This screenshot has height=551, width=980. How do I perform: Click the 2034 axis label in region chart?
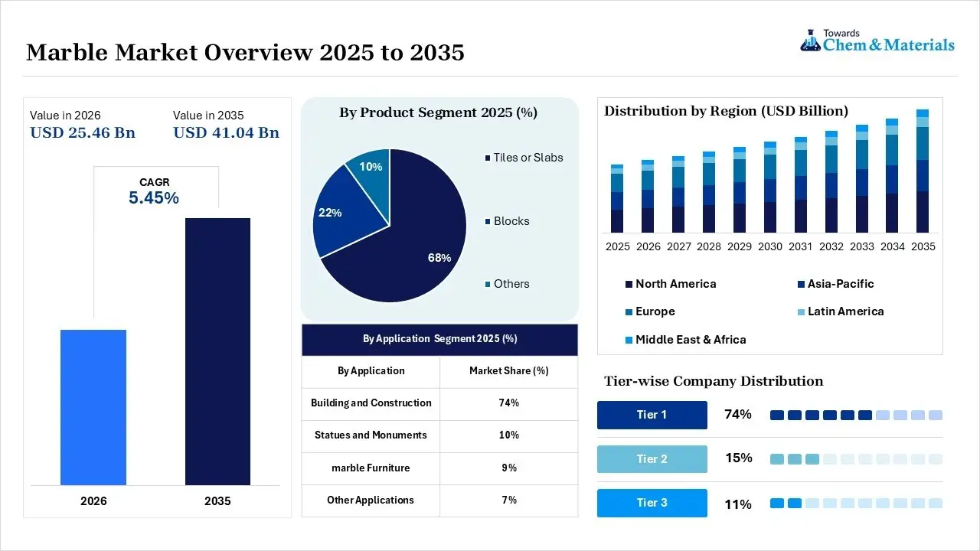[893, 247]
